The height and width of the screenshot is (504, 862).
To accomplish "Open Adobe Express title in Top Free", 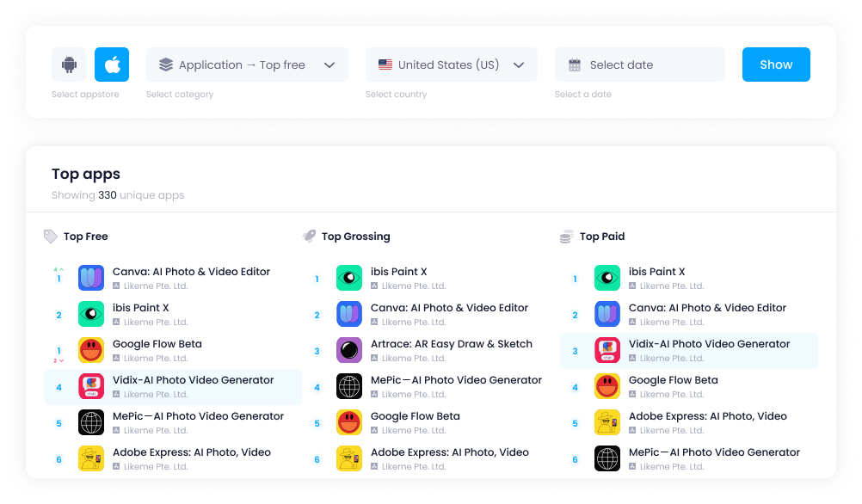I will coord(192,452).
